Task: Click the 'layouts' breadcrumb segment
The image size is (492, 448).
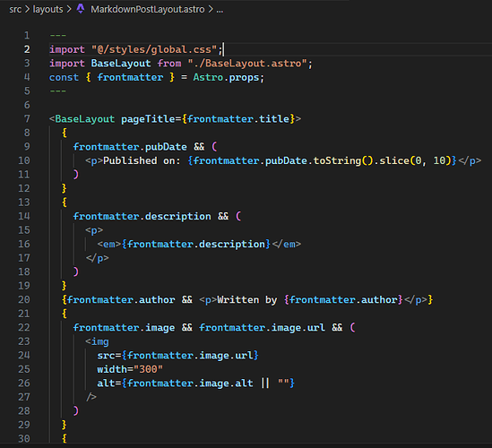Action: [x=47, y=10]
